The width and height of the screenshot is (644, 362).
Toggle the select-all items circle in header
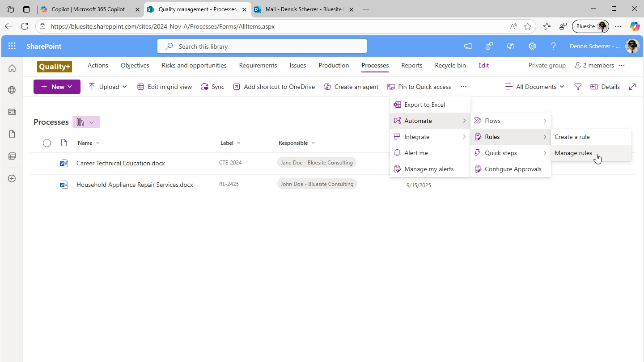[47, 143]
